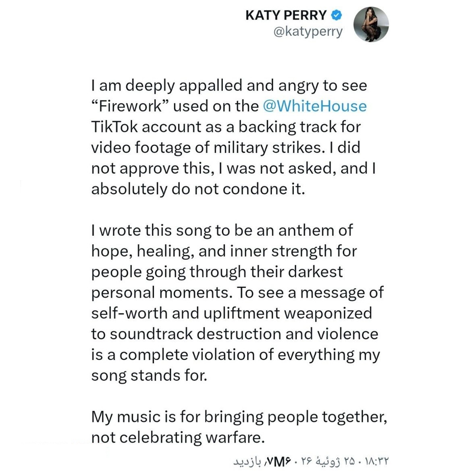This screenshot has width=476, height=476.
Task: Click the line 'to soundtrack destruction and violence'
Action: click(x=235, y=334)
